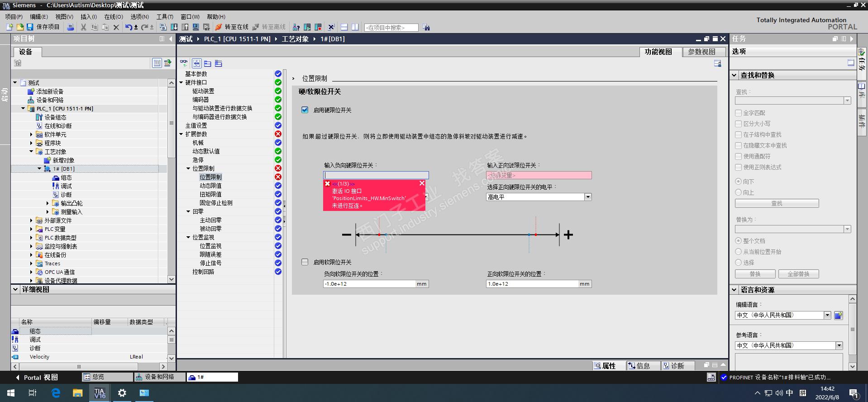Click the TIA V16 taskbar icon

(x=100, y=393)
